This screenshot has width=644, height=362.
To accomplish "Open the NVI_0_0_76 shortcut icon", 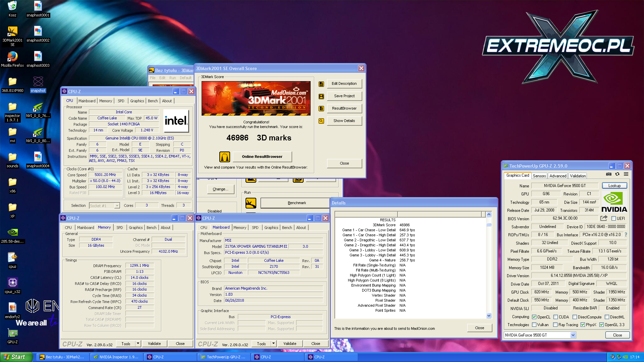I will coord(38,107).
